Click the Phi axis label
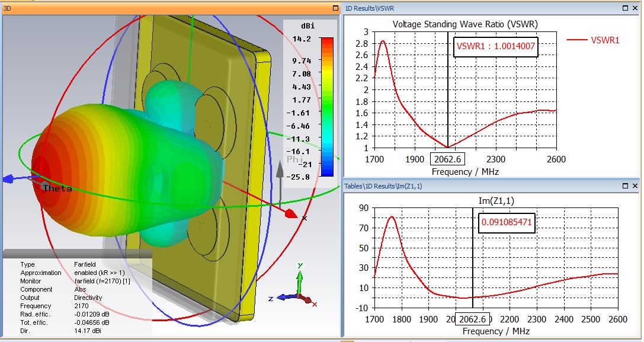 click(x=294, y=159)
